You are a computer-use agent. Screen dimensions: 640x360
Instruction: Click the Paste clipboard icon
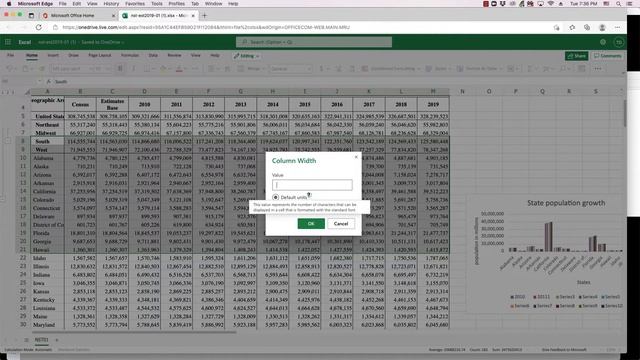25,69
